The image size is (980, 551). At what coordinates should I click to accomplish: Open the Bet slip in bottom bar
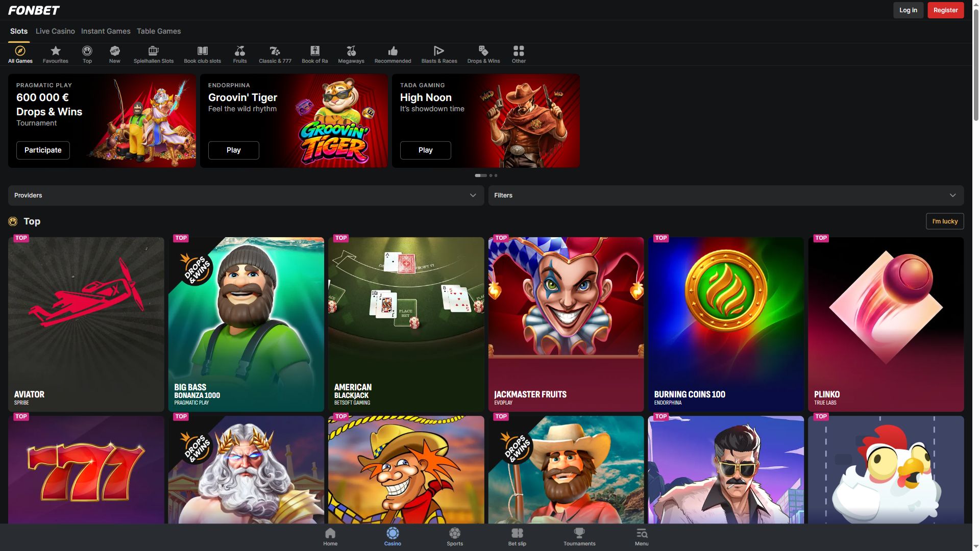pyautogui.click(x=517, y=537)
